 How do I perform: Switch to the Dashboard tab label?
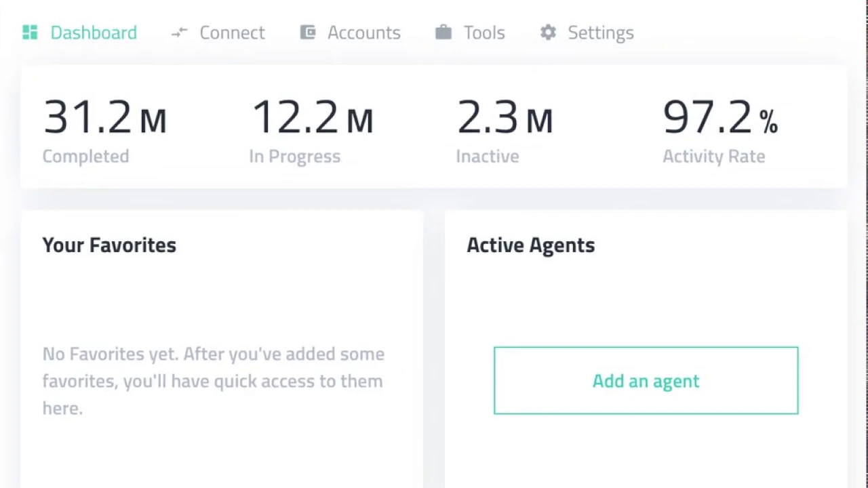[94, 33]
